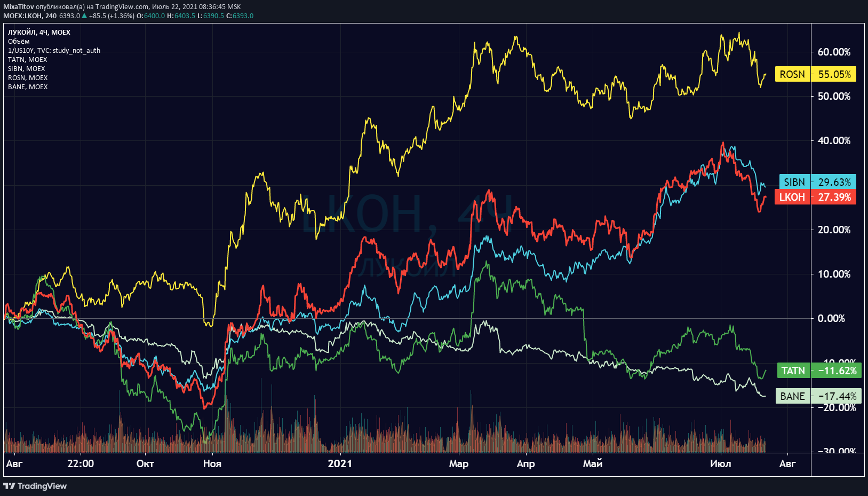The width and height of the screenshot is (868, 496).
Task: Select the ROSN, MOEX legend entry
Action: pos(28,77)
